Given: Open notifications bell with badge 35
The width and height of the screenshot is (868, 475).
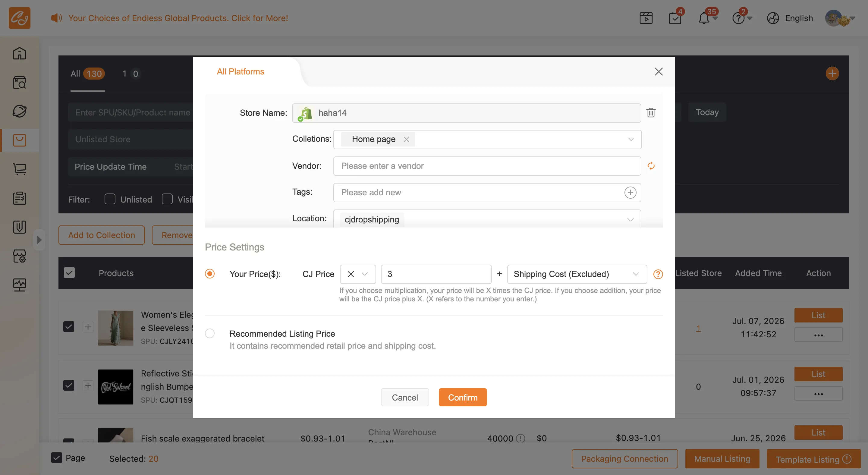Looking at the screenshot, I should (704, 18).
